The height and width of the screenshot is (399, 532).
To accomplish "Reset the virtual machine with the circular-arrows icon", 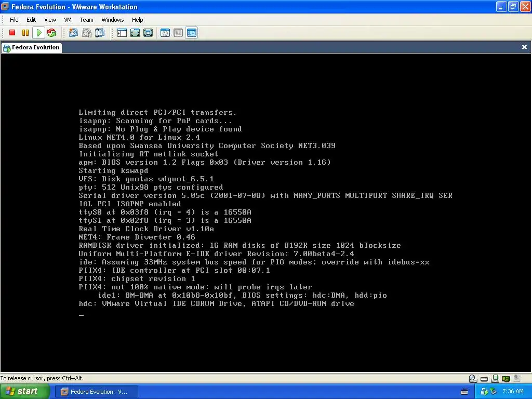I will [x=51, y=33].
